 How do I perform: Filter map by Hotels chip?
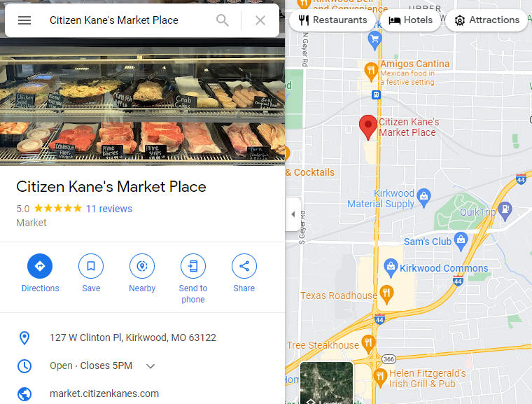(410, 20)
